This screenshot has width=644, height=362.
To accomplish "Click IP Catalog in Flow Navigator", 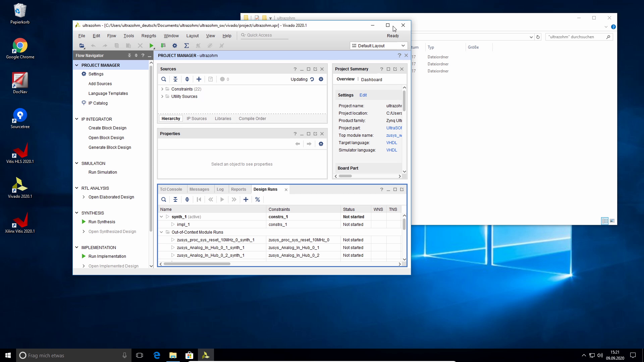I will [x=98, y=103].
